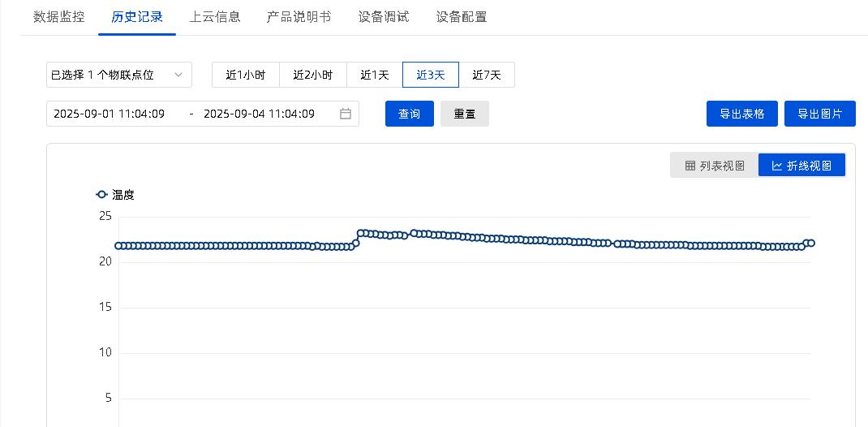Toggle the 温度 legend series marker

pyautogui.click(x=102, y=195)
